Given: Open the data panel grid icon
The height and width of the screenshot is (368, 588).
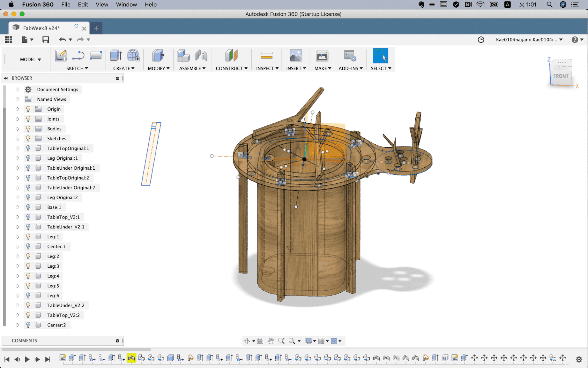Looking at the screenshot, I should tap(8, 40).
